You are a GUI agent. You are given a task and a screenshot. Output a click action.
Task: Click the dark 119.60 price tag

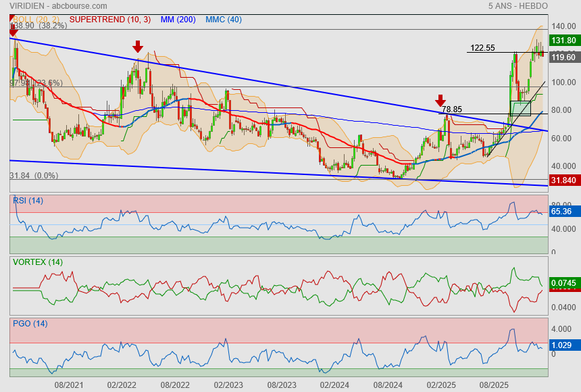pyautogui.click(x=563, y=57)
